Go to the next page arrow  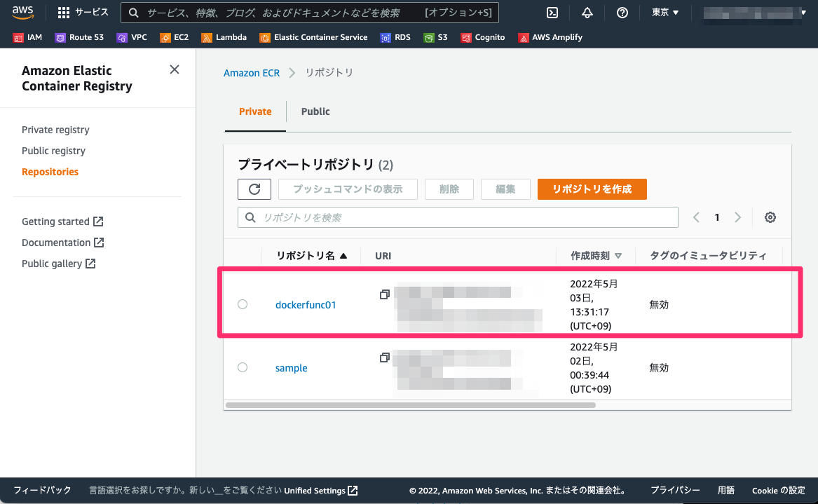(737, 217)
